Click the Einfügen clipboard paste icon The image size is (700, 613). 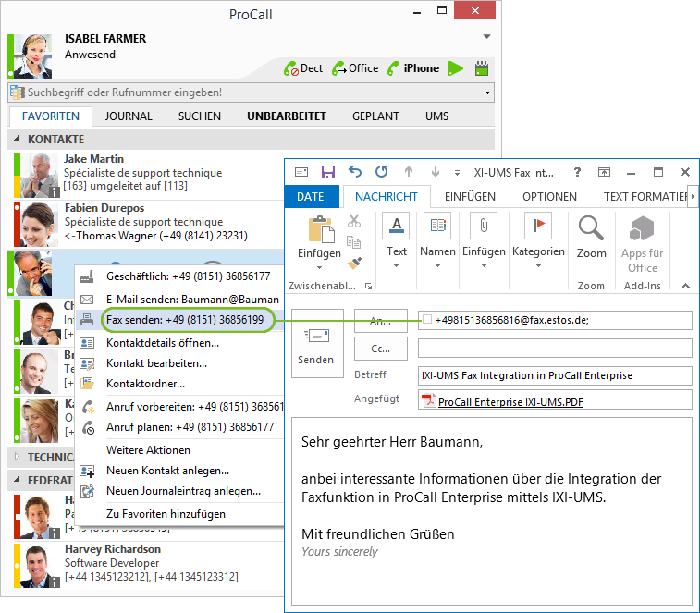coord(321,229)
